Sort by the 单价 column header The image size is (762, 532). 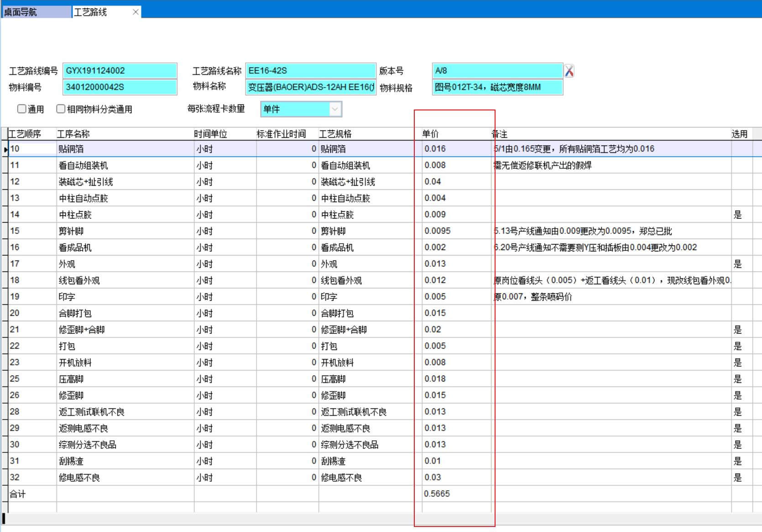point(430,134)
